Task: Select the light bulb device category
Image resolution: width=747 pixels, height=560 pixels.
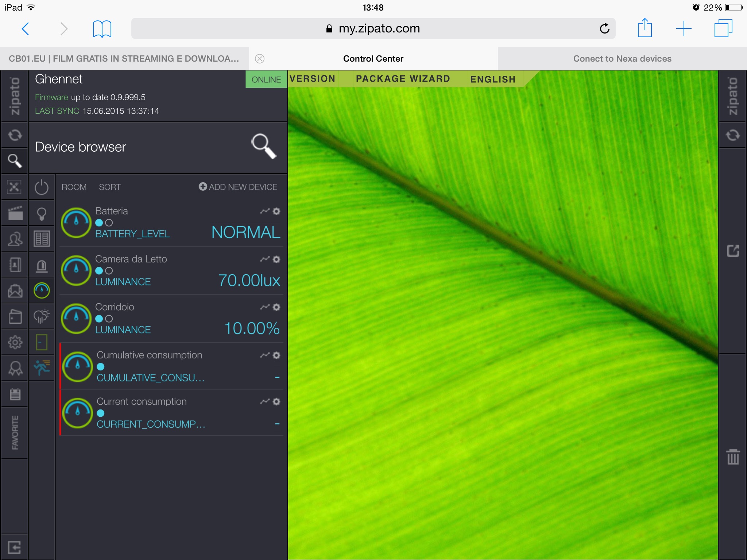Action: pos(42,214)
